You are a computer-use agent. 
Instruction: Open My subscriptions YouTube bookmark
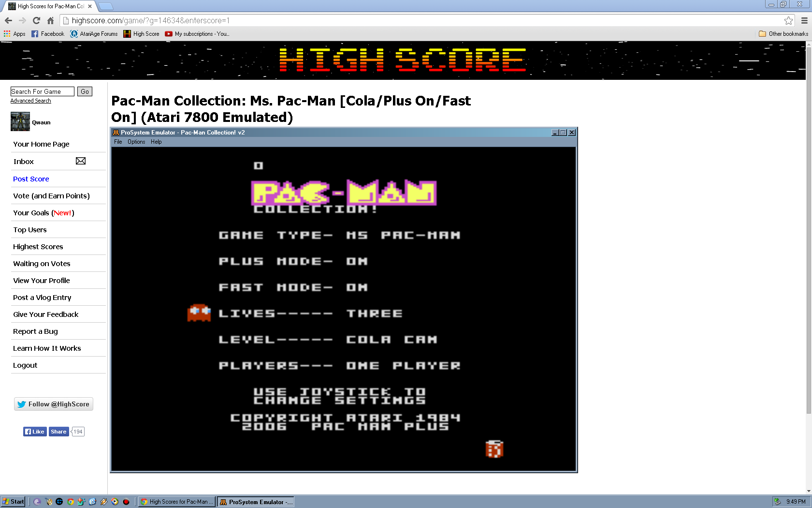coord(197,34)
